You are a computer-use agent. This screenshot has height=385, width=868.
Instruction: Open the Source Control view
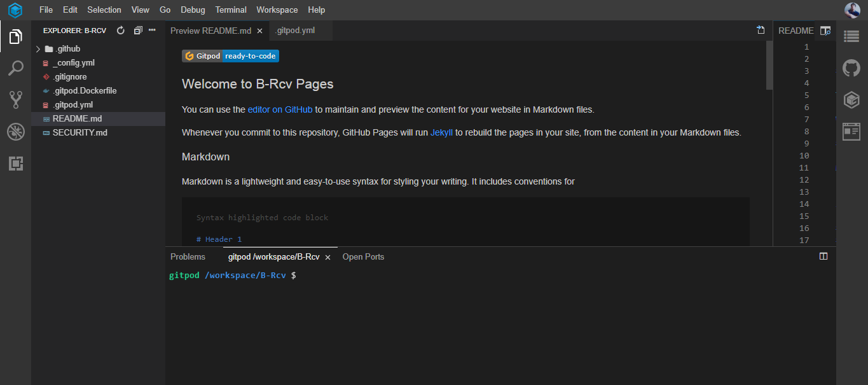click(x=15, y=99)
